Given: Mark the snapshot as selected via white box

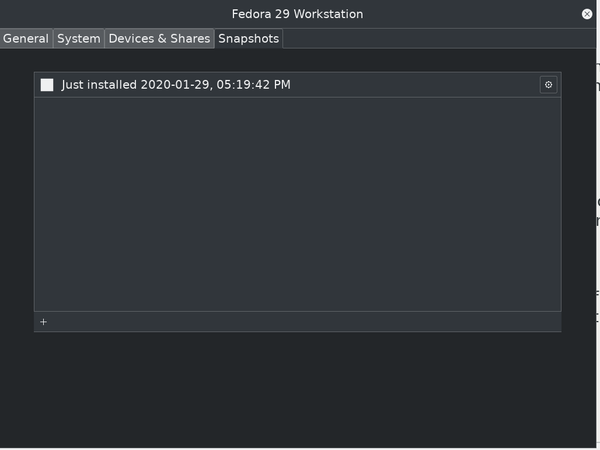Looking at the screenshot, I should pos(47,85).
